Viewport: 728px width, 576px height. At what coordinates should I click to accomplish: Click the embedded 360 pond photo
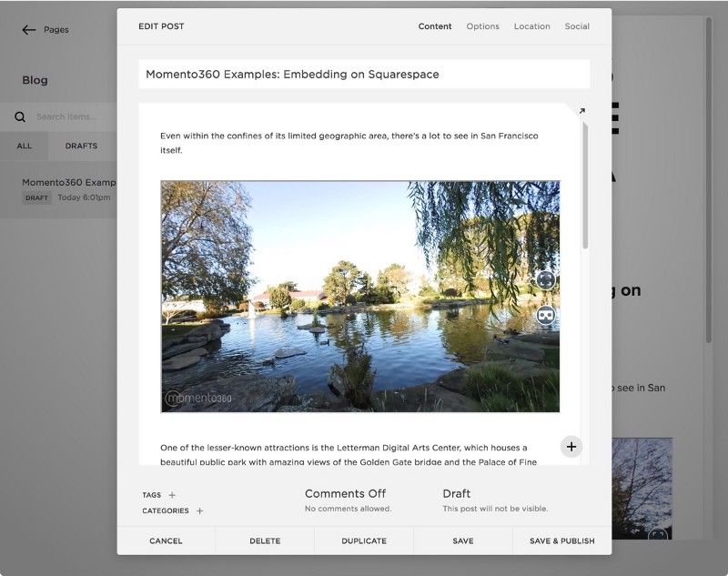pyautogui.click(x=359, y=296)
